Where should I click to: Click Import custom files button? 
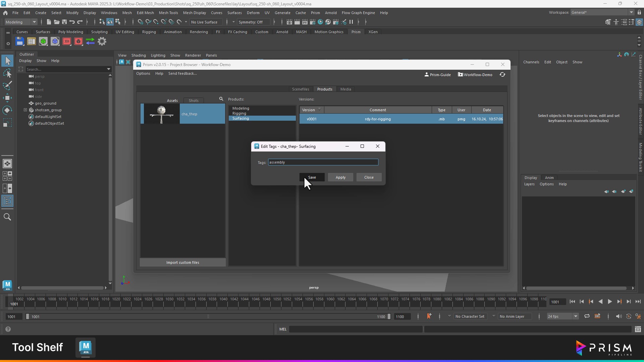pos(182,262)
